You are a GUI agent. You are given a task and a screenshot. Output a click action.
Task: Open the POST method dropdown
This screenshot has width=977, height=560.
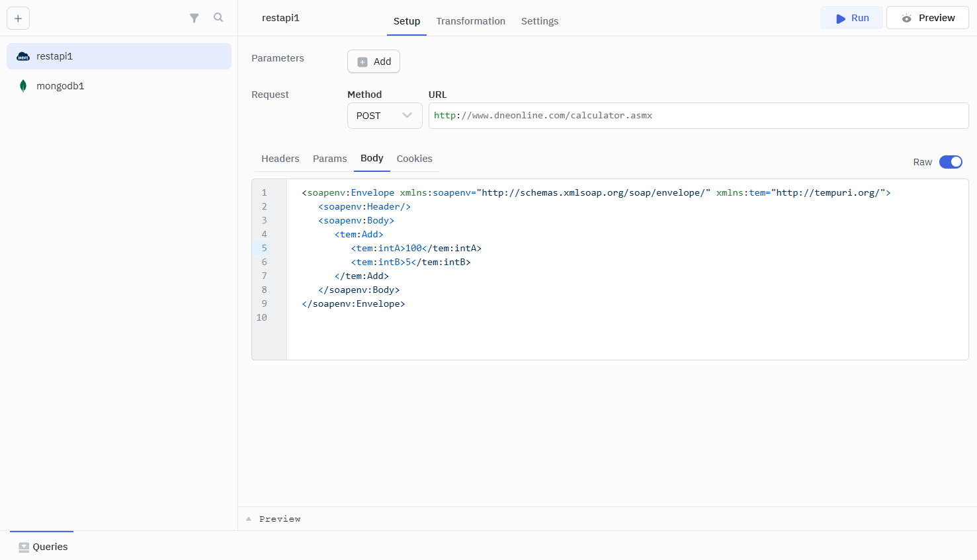click(x=384, y=116)
